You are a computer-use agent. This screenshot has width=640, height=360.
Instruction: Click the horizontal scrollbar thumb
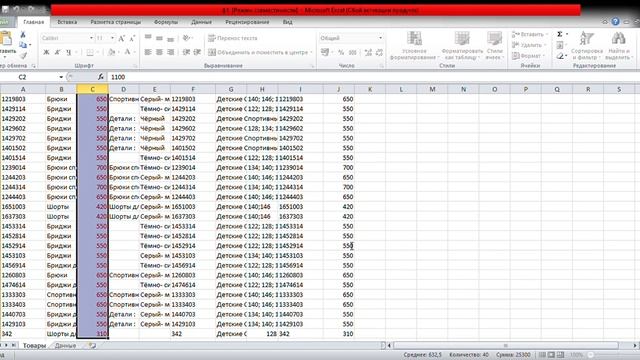[x=505, y=346]
